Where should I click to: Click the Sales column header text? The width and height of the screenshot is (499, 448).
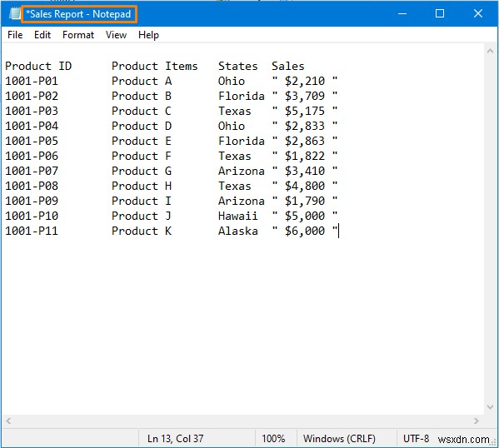coord(287,66)
